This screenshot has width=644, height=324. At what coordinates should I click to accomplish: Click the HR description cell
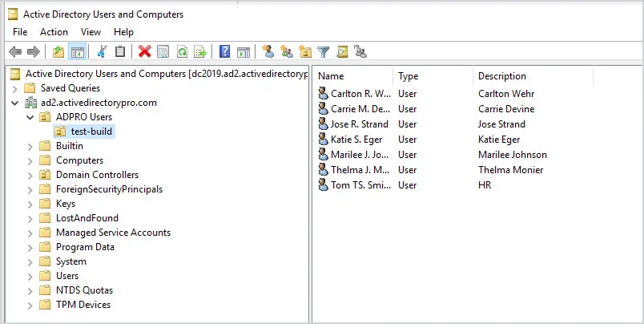click(485, 185)
